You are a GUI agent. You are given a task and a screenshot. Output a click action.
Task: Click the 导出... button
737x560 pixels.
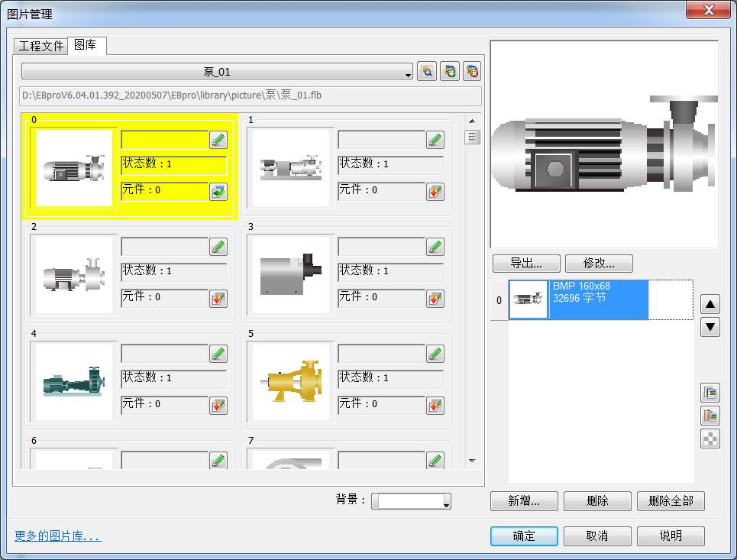click(x=526, y=263)
